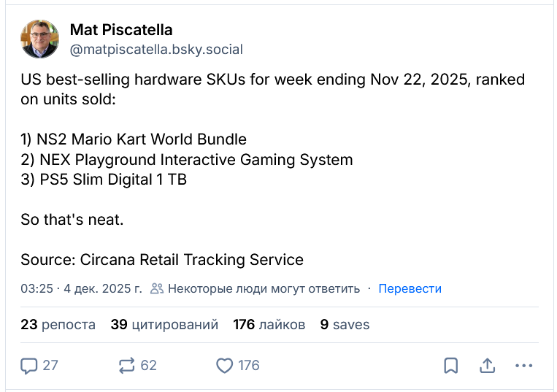This screenshot has width=557, height=392.
Task: Click the reply speech bubble icon
Action: tap(30, 365)
